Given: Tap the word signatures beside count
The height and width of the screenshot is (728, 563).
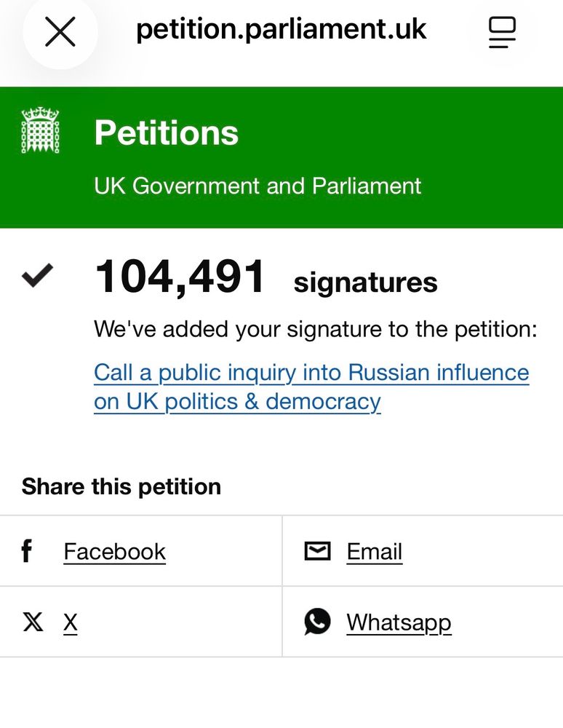Looking at the screenshot, I should (x=365, y=282).
